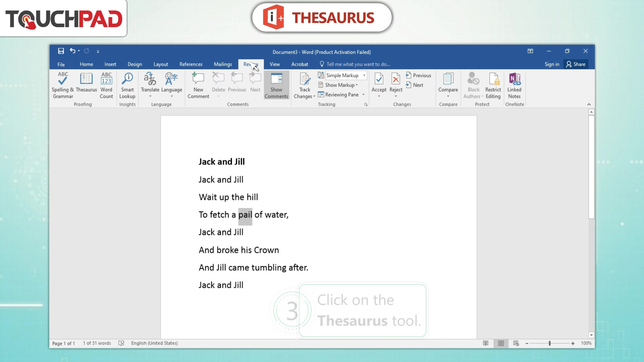Toggle Show Comments
The width and height of the screenshot is (644, 362).
tap(276, 85)
